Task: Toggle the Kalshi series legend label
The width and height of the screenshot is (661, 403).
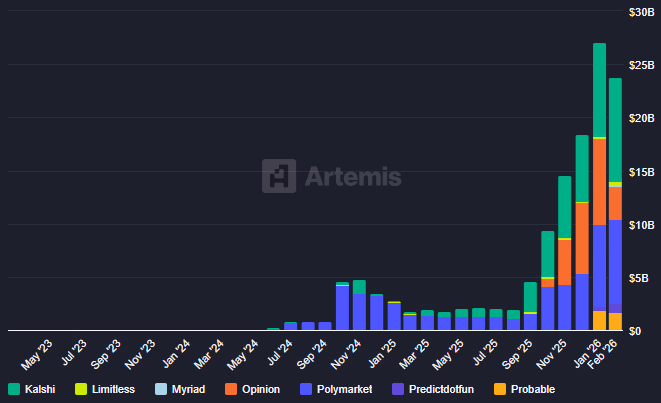Action: point(40,389)
